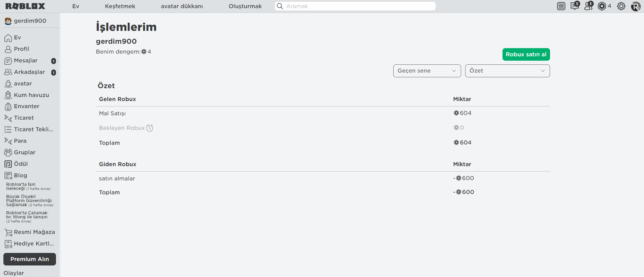Click the Robux satın al button
This screenshot has width=644, height=277.
[x=526, y=54]
